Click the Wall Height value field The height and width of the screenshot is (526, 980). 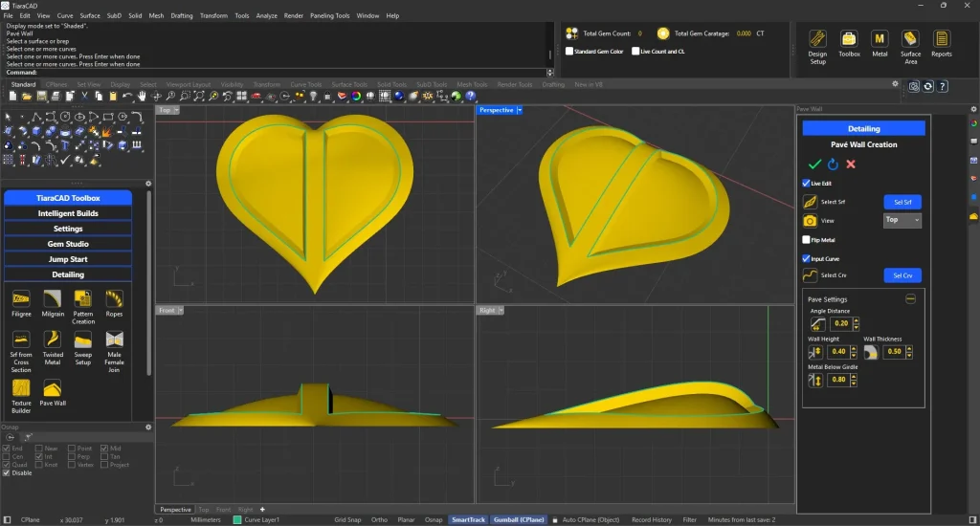837,352
